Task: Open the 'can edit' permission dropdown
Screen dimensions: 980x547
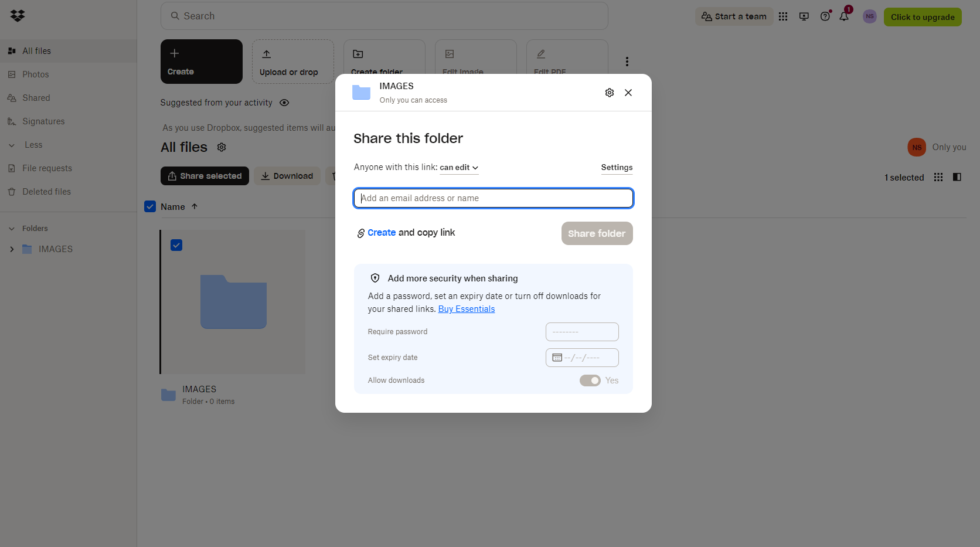Action: [459, 168]
